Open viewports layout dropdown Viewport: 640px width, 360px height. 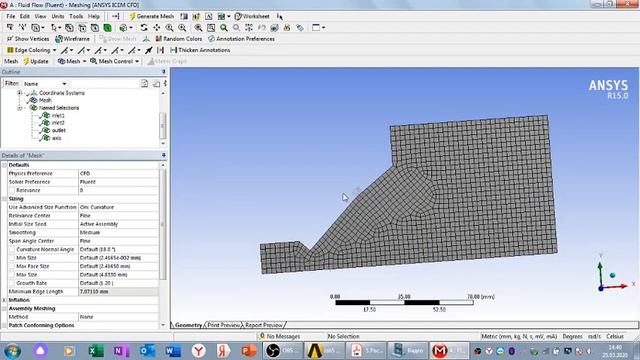click(318, 28)
